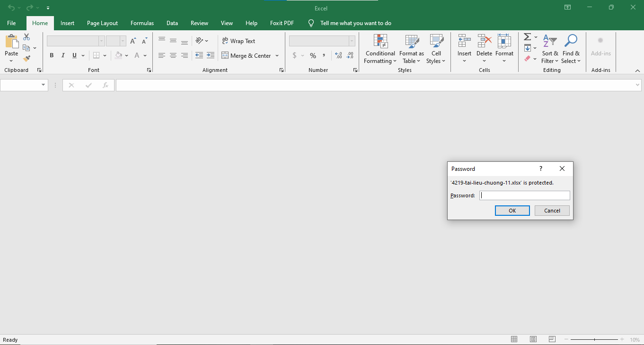Screen dimensions: 644x345
Task: Open the Merge & Center dropdown arrow
Action: [277, 56]
